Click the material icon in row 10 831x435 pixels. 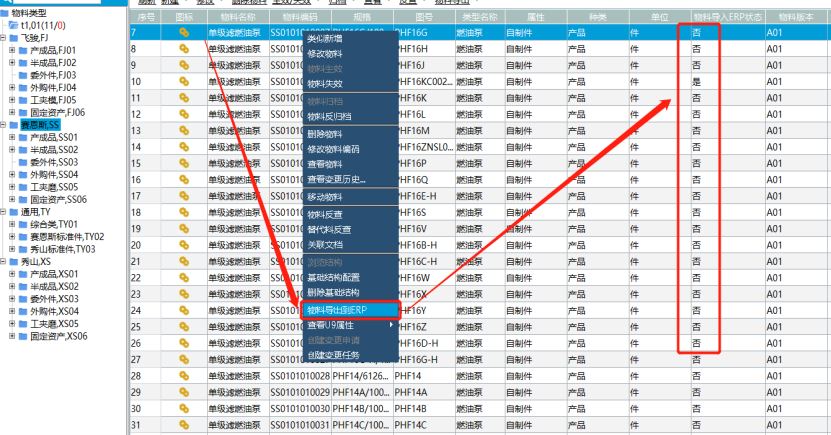pyautogui.click(x=184, y=81)
